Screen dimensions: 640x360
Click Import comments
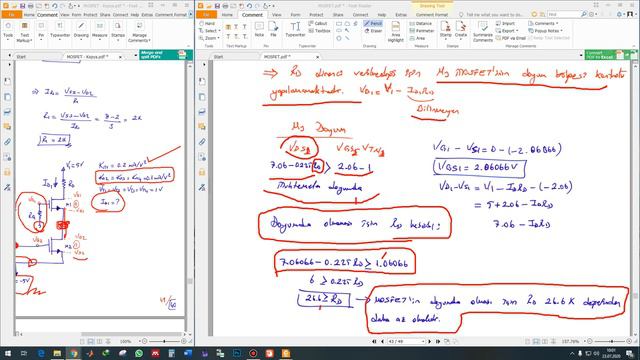coord(505,24)
